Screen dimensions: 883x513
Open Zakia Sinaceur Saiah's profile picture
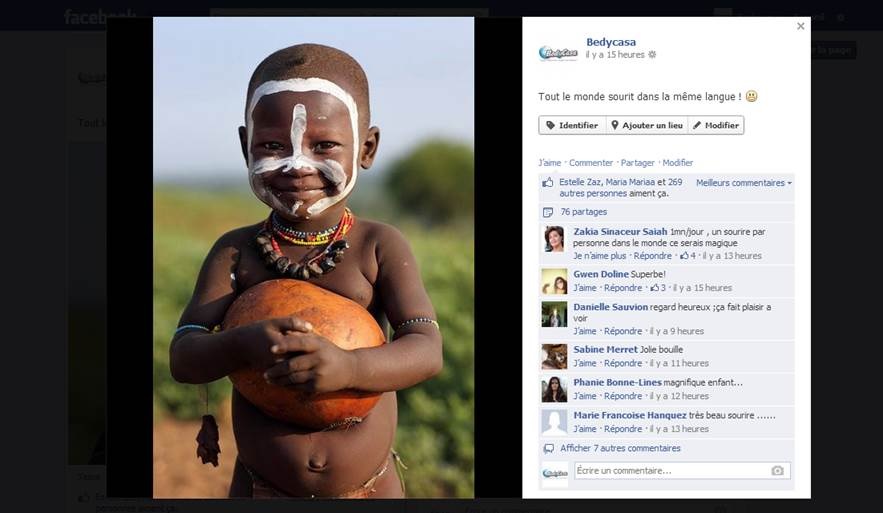click(x=554, y=239)
